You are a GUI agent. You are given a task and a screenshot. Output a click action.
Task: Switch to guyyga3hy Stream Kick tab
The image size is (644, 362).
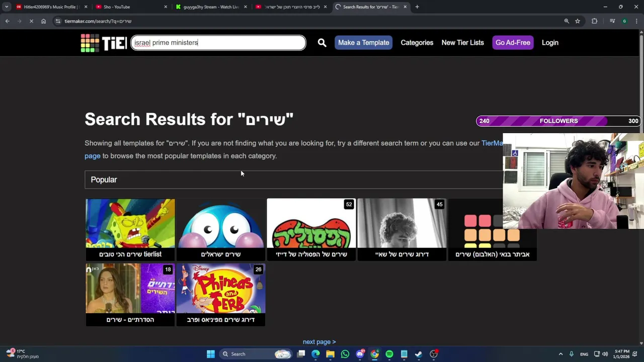tap(211, 7)
